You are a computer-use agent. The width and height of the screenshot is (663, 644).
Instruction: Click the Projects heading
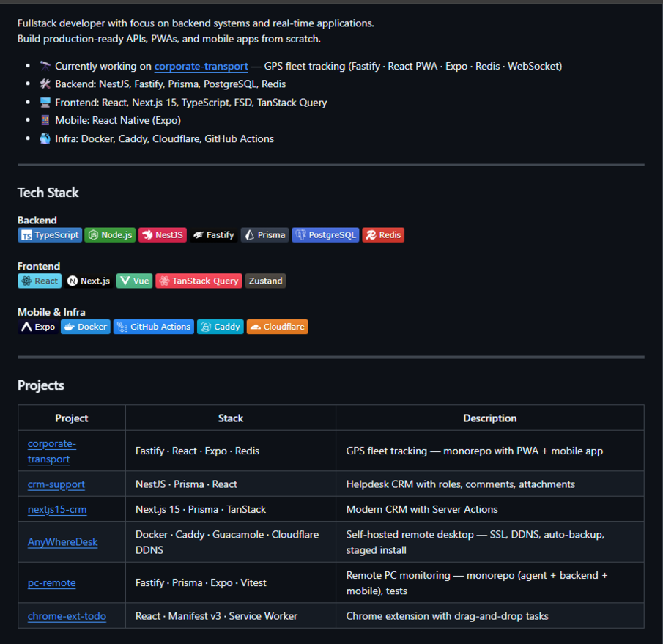pos(40,385)
